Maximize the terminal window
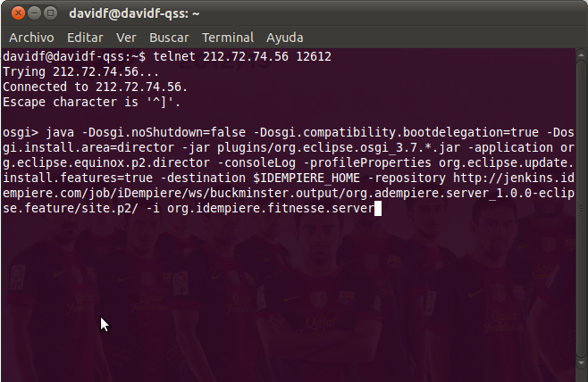 (x=50, y=13)
